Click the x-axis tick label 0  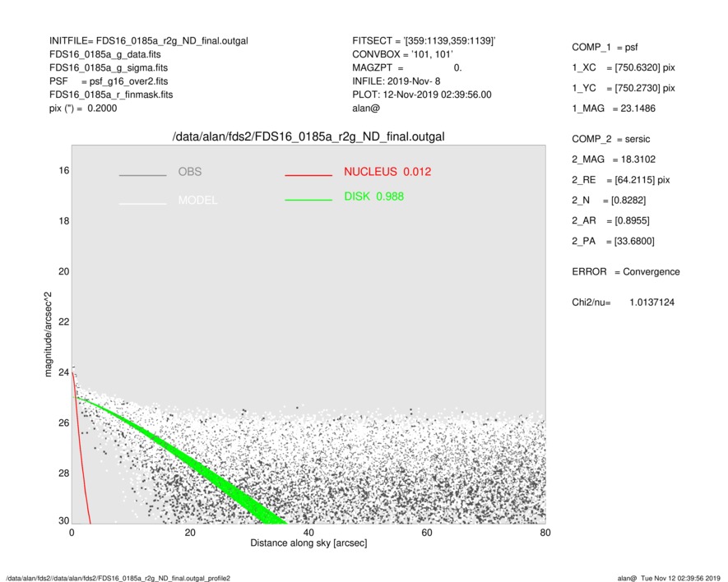click(72, 533)
